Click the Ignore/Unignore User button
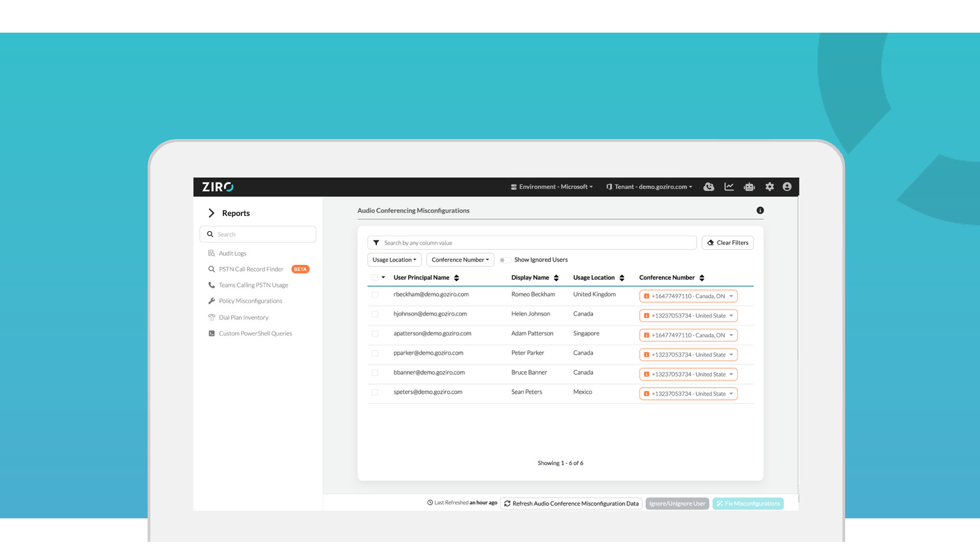This screenshot has width=980, height=551. [677, 504]
